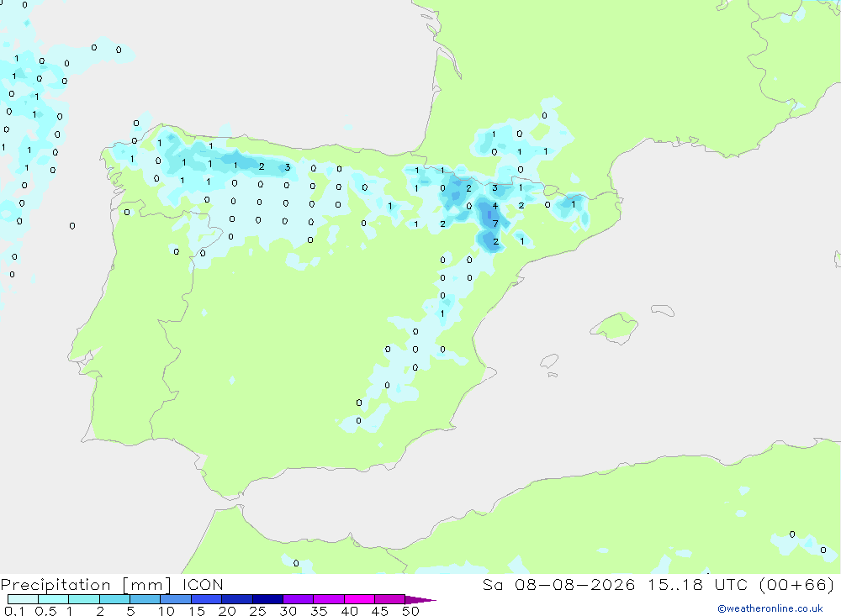Click the over-50 arrow tip of legend
The width and height of the screenshot is (841, 616).
(x=420, y=600)
